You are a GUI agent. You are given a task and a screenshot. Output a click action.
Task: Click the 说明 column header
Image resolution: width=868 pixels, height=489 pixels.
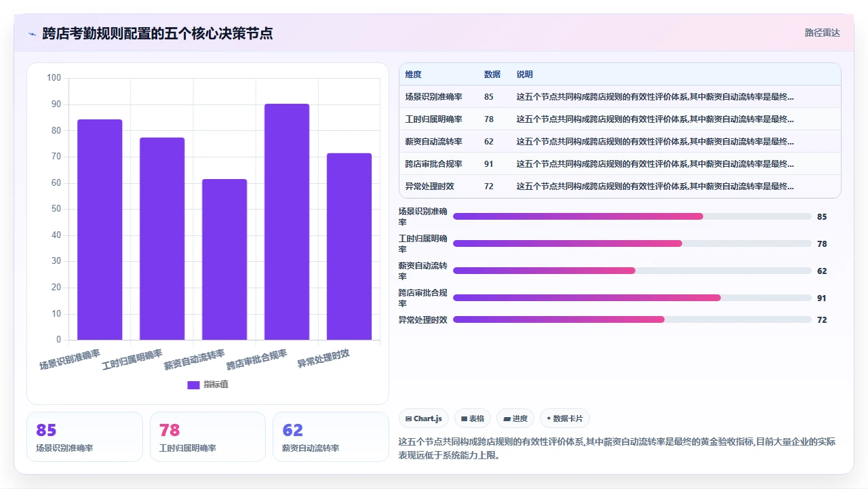click(525, 75)
